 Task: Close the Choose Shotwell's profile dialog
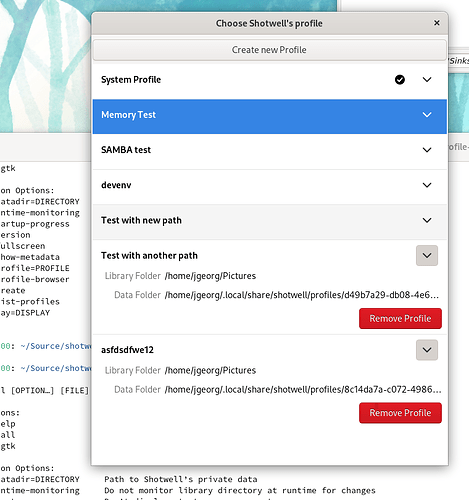(437, 23)
